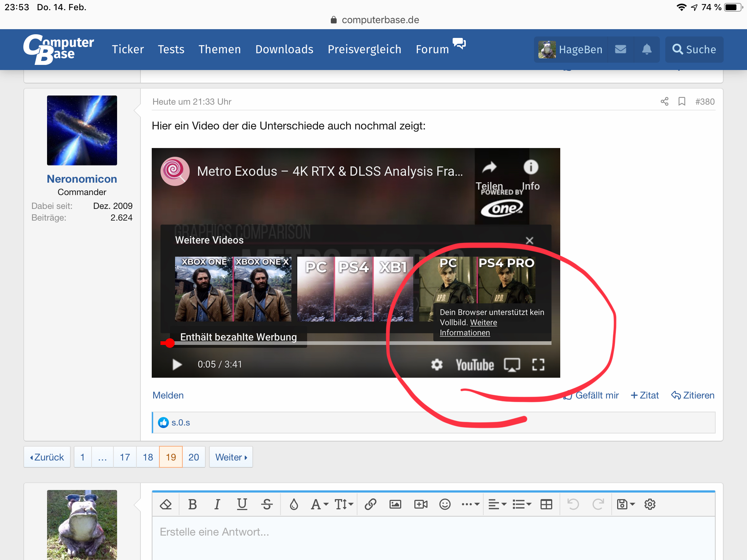The height and width of the screenshot is (560, 747).
Task: Open Neronomicon's profile name link
Action: click(x=82, y=179)
